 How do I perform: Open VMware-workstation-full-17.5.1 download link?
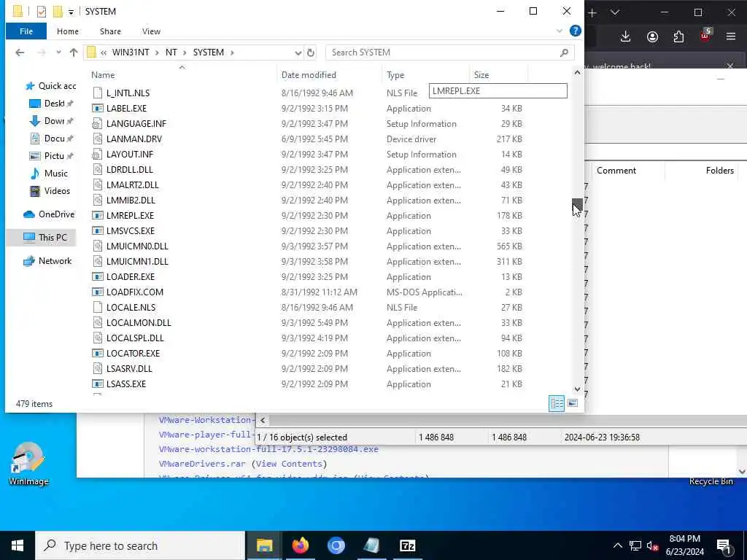tap(268, 449)
